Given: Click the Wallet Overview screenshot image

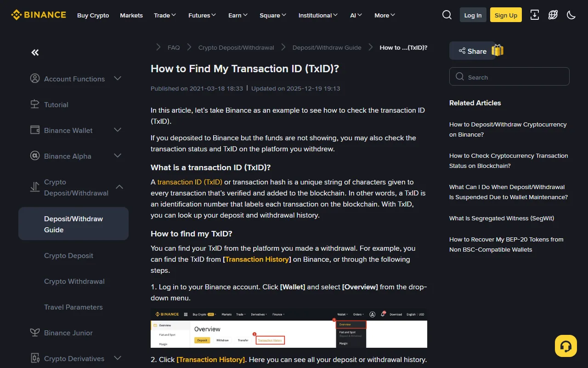Looking at the screenshot, I should (x=289, y=328).
